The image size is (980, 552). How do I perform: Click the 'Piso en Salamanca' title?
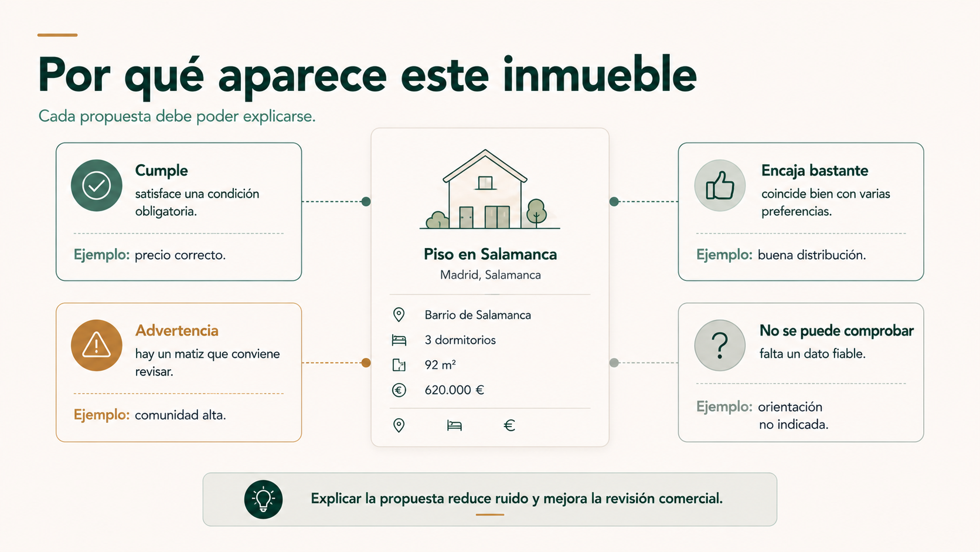pos(490,255)
